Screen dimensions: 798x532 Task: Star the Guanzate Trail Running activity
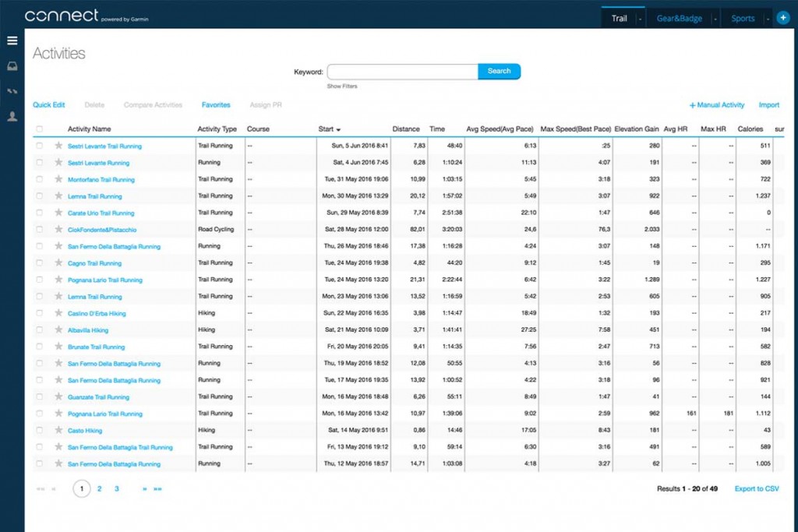[58, 396]
